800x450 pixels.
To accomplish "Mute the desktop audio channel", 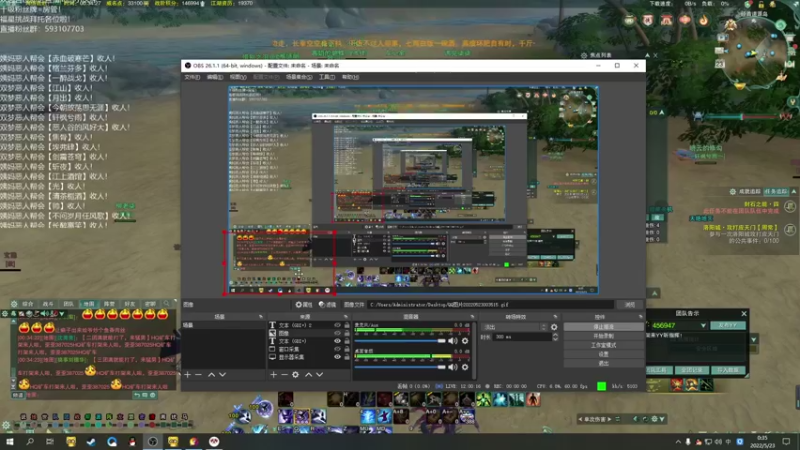I will [x=453, y=367].
